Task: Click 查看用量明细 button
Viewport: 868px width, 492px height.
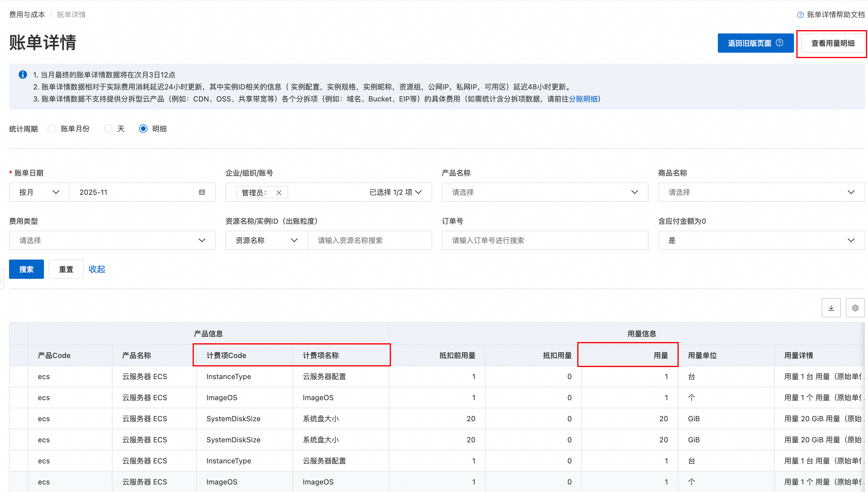Action: 832,43
